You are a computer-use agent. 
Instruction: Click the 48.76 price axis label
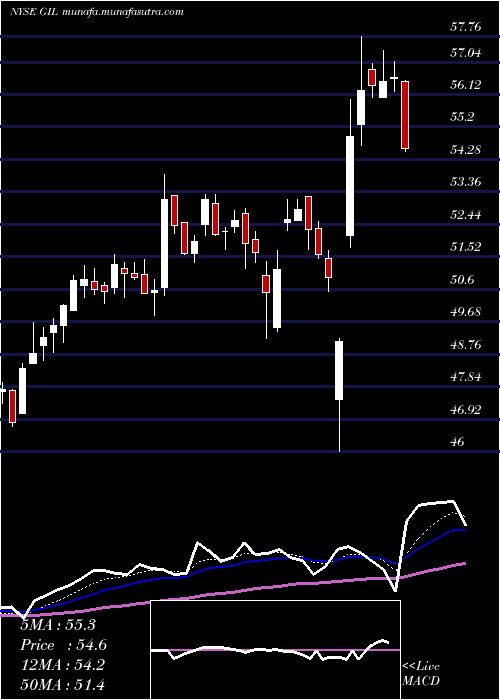click(x=466, y=344)
